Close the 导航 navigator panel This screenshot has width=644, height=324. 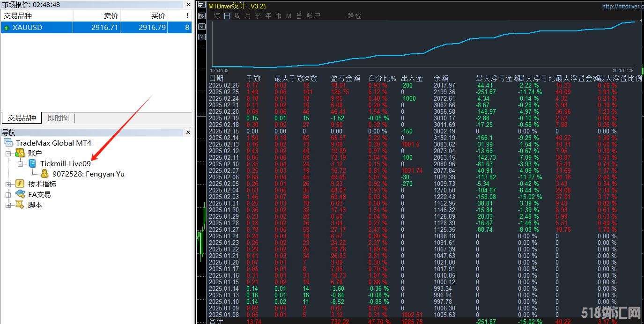[x=188, y=133]
